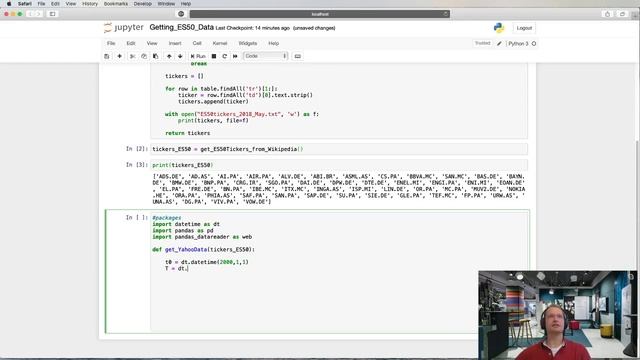640x360 pixels.
Task: Open Jupyter View menu
Action: click(152, 43)
